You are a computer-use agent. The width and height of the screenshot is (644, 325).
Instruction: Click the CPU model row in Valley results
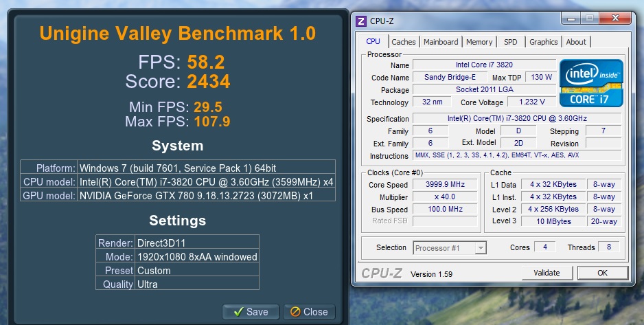[x=178, y=181]
